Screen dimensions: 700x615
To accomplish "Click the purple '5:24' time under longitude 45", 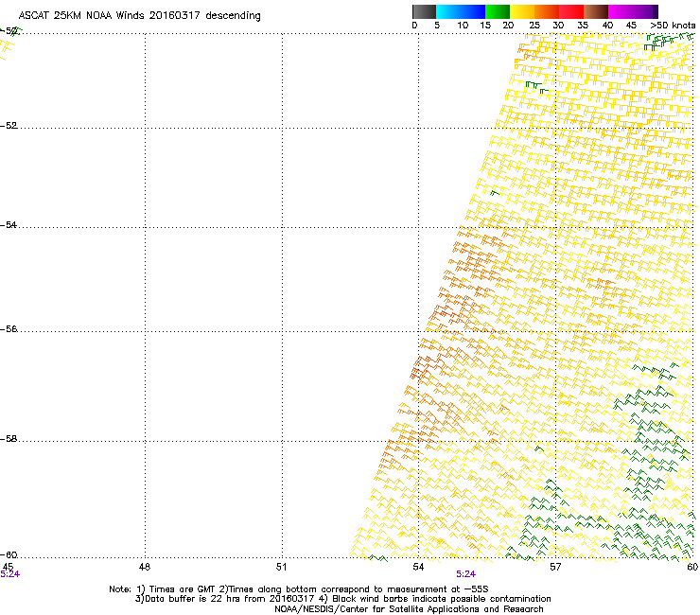I will (9, 574).
